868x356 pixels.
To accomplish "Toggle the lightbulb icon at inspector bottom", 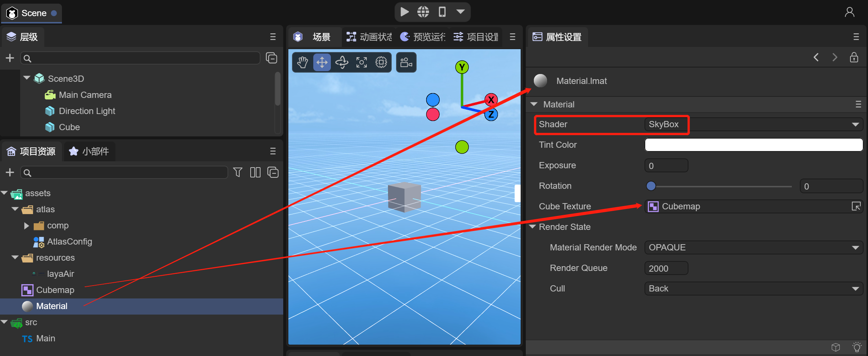I will 857,347.
